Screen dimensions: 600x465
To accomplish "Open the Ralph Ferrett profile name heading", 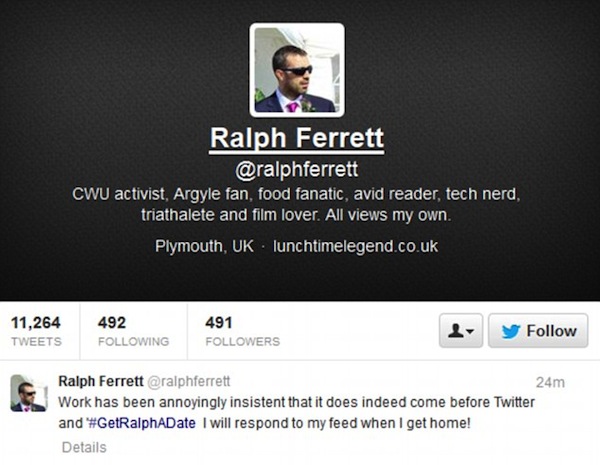I will click(297, 138).
